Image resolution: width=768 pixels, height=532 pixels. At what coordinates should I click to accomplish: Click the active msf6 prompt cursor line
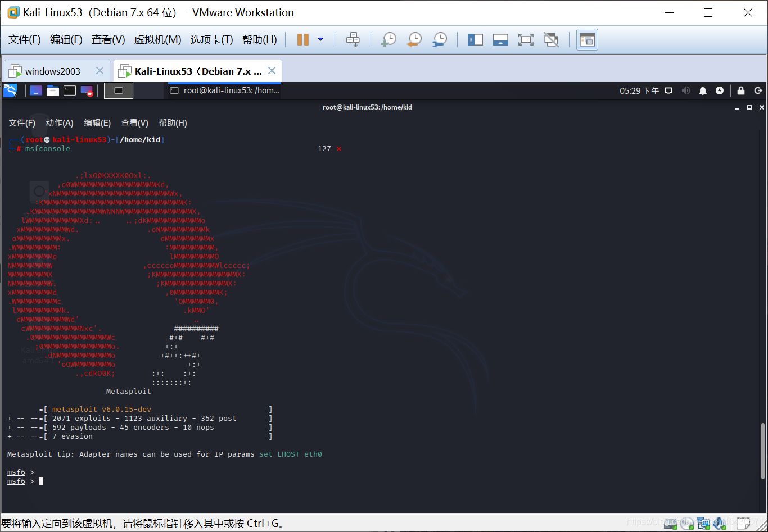(25, 481)
